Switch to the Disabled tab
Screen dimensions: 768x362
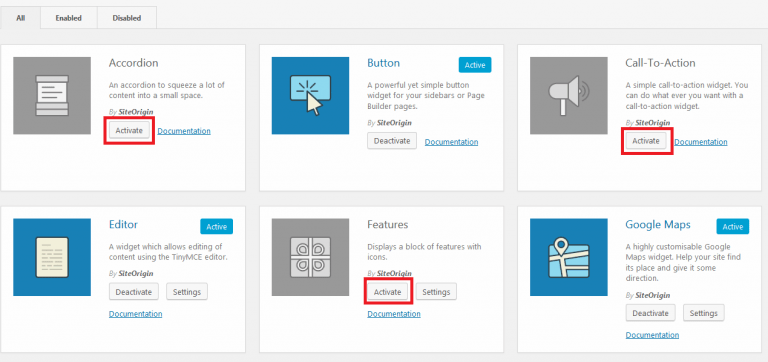pos(127,18)
